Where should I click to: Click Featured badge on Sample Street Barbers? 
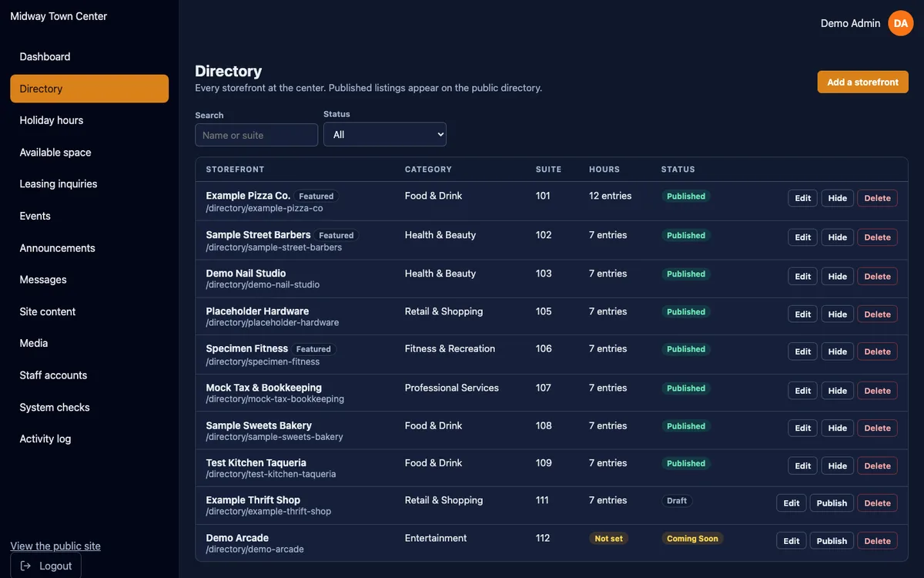pyautogui.click(x=336, y=235)
